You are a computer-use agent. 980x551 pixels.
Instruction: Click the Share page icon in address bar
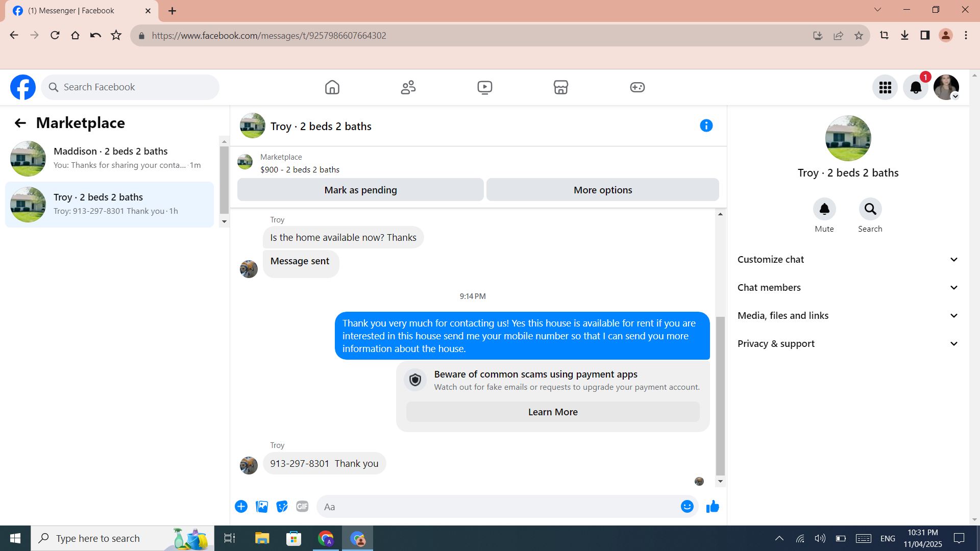tap(838, 36)
